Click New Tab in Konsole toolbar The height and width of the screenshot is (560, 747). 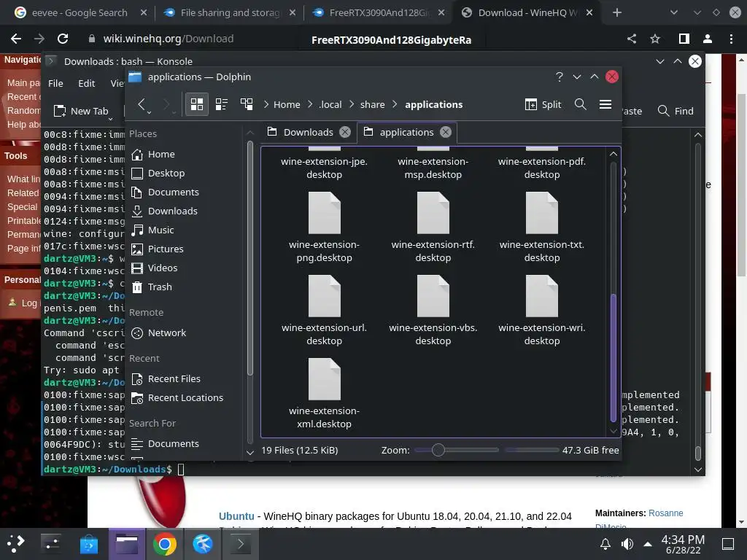82,111
